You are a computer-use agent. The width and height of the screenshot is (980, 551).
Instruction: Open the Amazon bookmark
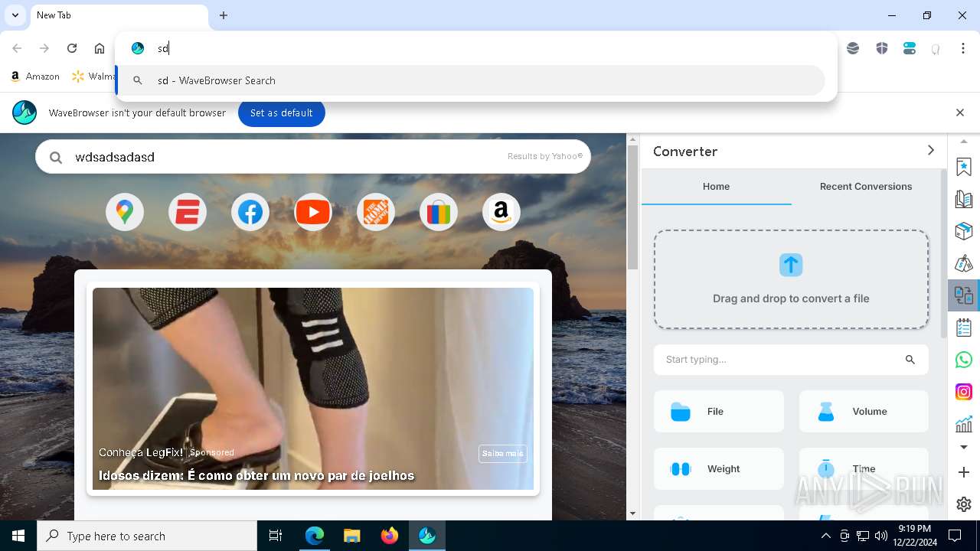click(35, 77)
